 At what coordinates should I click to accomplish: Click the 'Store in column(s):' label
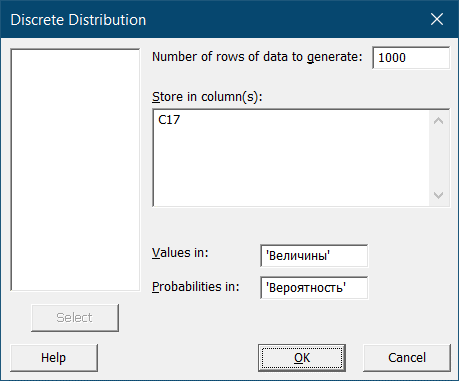coord(207,97)
